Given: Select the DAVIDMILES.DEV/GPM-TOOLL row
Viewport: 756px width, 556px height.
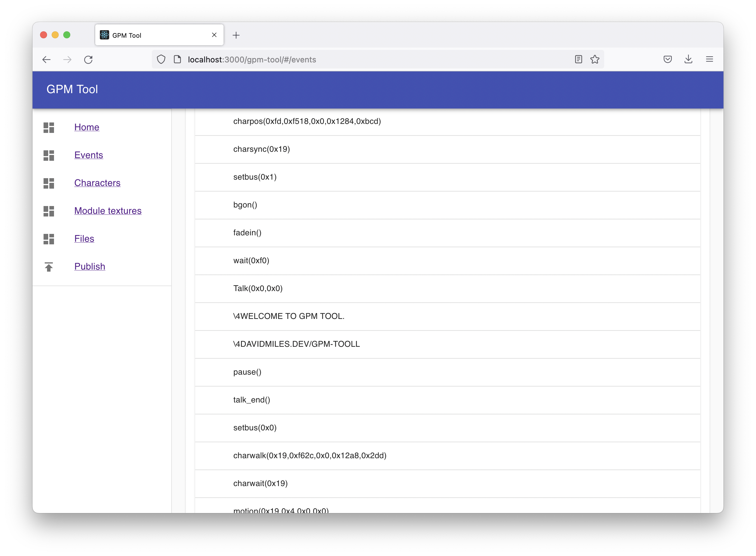Looking at the screenshot, I should [448, 344].
